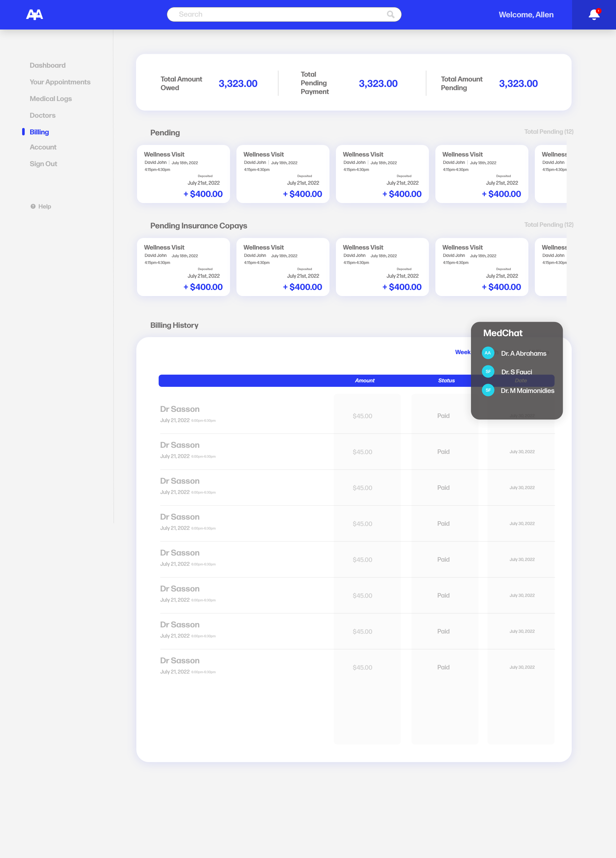The image size is (616, 858).
Task: Sort billing history by Amount column
Action: click(x=364, y=381)
